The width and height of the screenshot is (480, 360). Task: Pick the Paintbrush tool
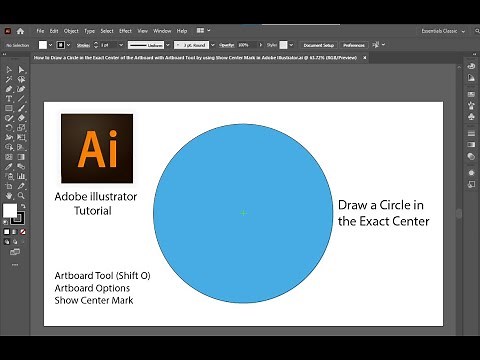21,108
